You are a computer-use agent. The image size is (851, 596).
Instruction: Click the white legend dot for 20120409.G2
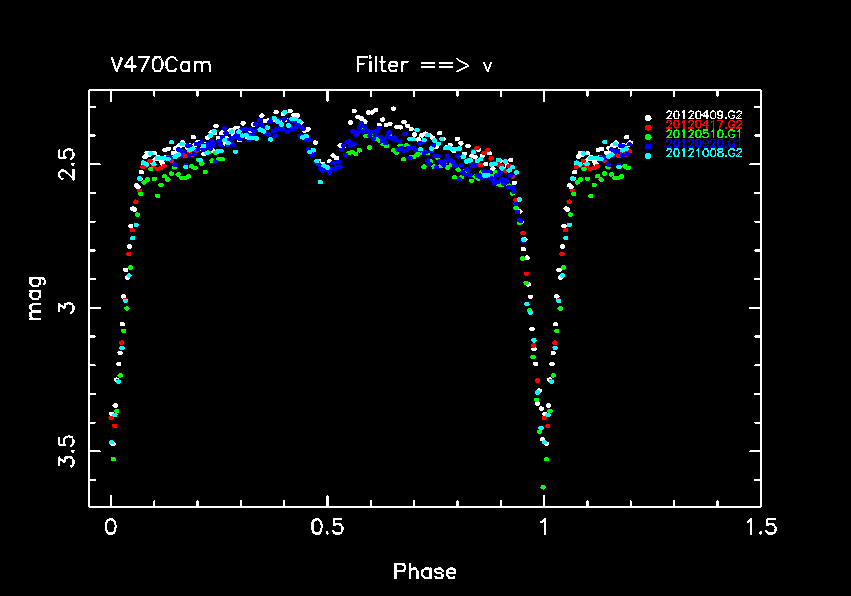click(648, 117)
